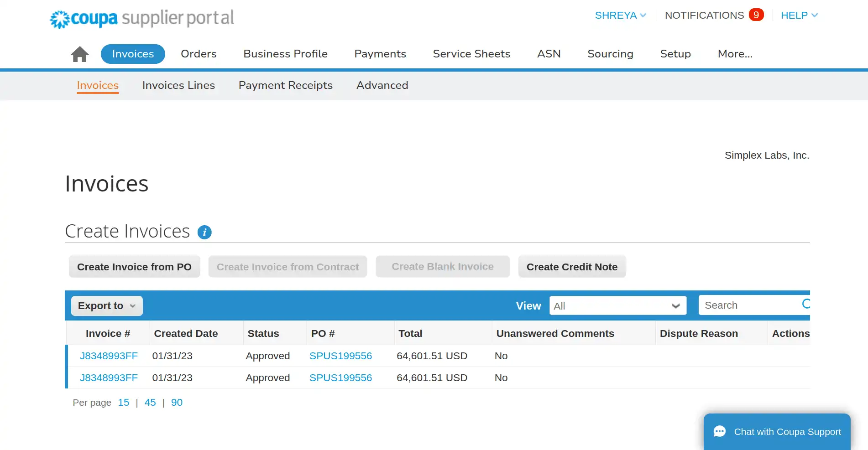The image size is (868, 450).
Task: Expand the SHREYA user menu
Action: click(620, 16)
